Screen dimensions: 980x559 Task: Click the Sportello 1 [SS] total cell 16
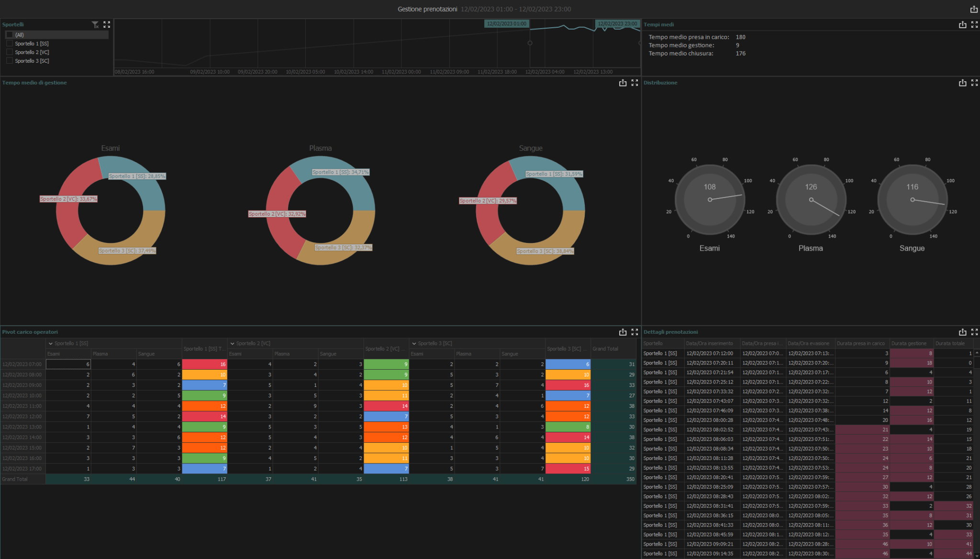click(x=204, y=364)
